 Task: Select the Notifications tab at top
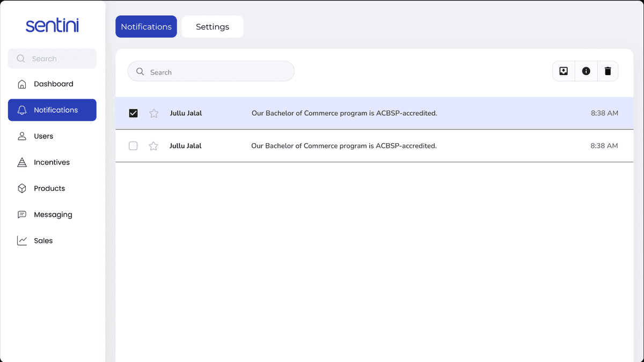[146, 27]
